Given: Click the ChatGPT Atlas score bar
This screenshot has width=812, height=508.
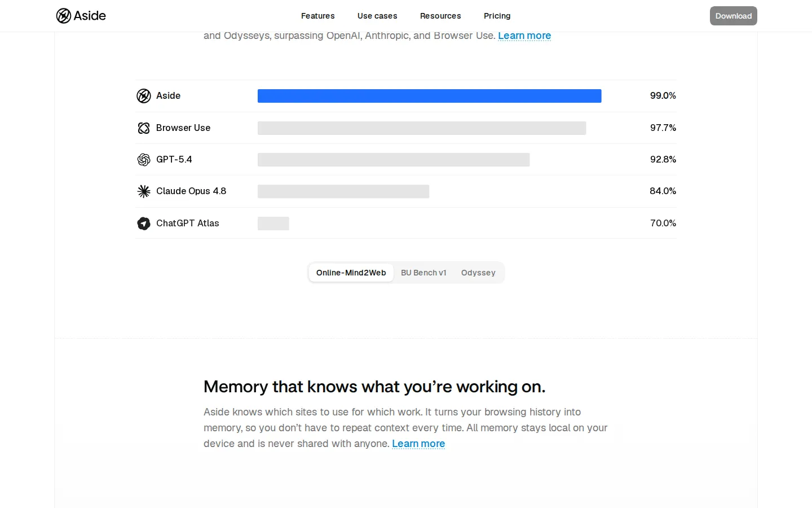Looking at the screenshot, I should tap(273, 224).
